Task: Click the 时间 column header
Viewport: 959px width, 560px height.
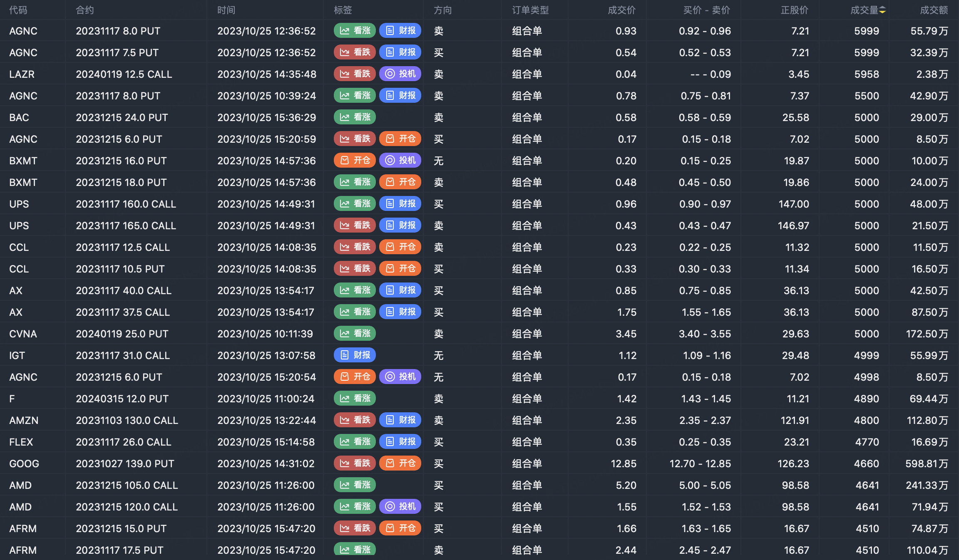Action: click(x=226, y=10)
